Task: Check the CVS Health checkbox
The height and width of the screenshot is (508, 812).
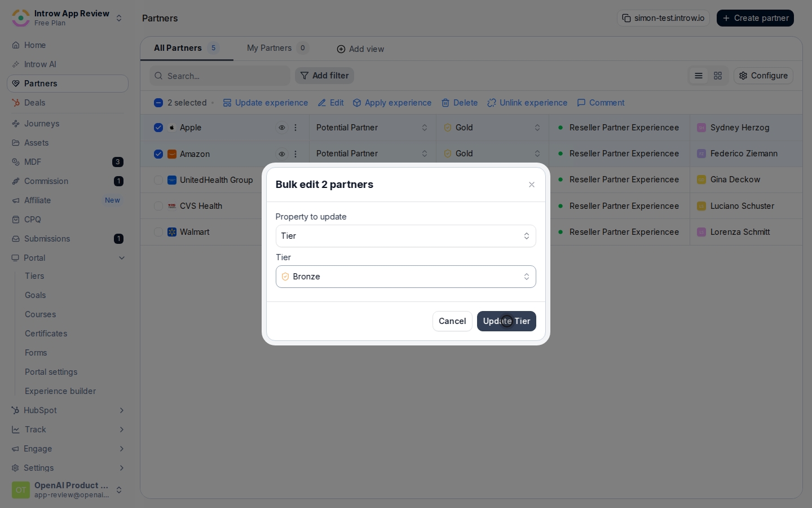Action: pyautogui.click(x=158, y=206)
